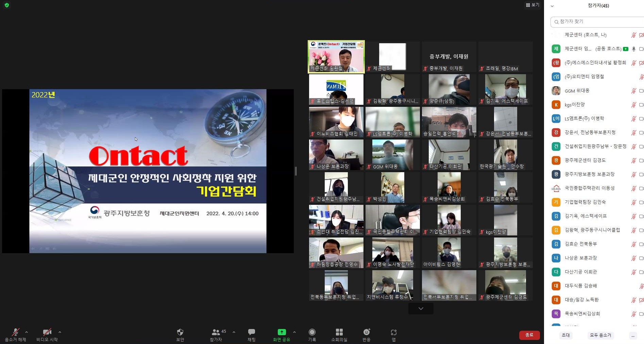644x344 pixels.
Task: Open the 반응 reactions picker
Action: pos(367,334)
